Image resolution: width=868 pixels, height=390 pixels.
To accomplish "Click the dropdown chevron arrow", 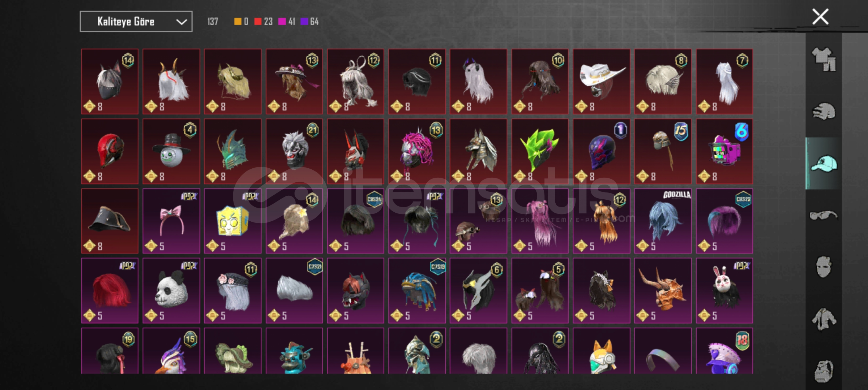I will click(x=181, y=22).
